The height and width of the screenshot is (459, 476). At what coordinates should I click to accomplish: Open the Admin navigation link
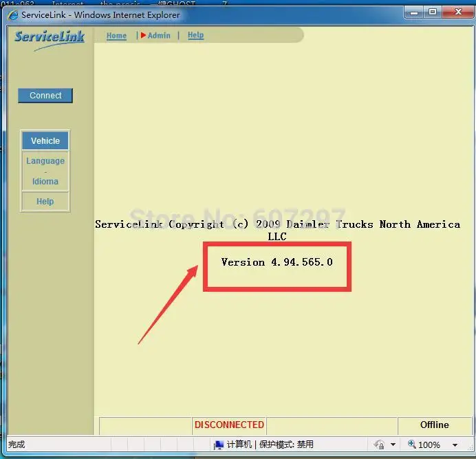point(159,36)
